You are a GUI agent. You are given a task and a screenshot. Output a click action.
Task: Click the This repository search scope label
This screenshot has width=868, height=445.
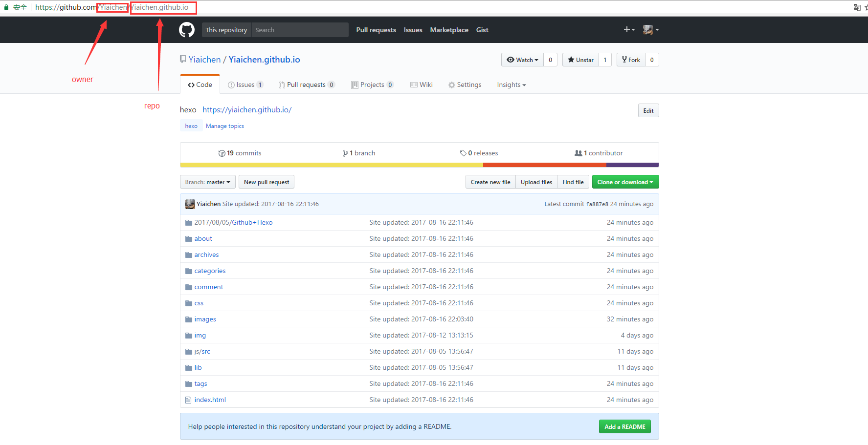coord(226,30)
